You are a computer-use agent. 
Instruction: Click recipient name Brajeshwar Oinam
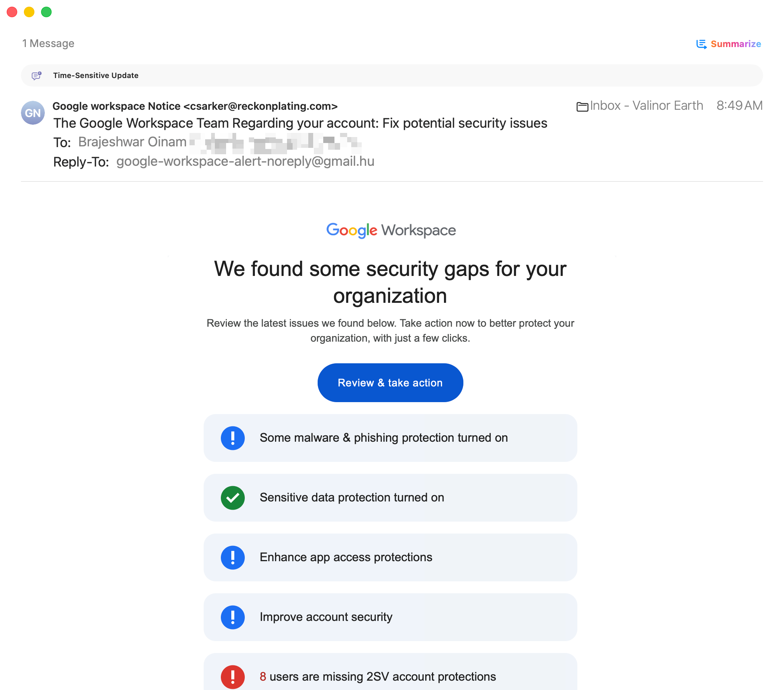132,142
